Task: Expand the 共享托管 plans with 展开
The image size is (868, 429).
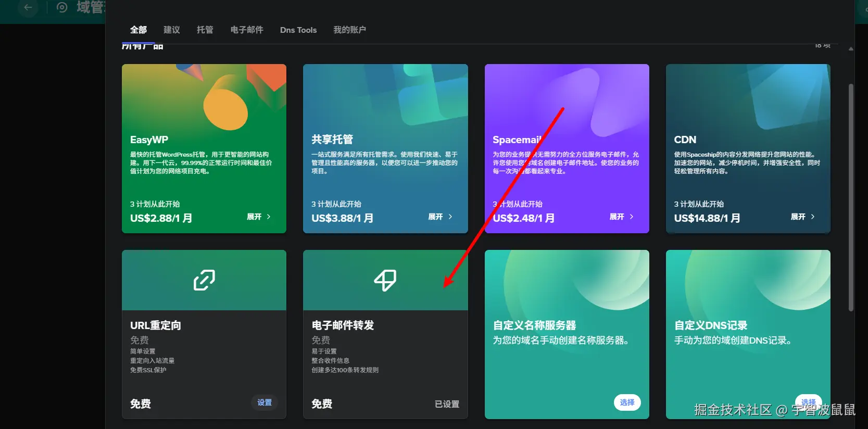Action: pos(440,217)
